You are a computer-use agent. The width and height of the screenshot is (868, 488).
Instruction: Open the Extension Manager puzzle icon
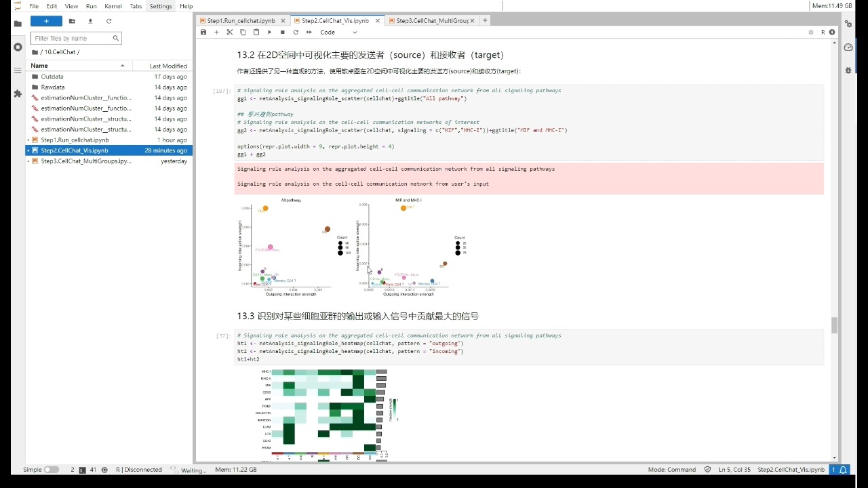18,94
